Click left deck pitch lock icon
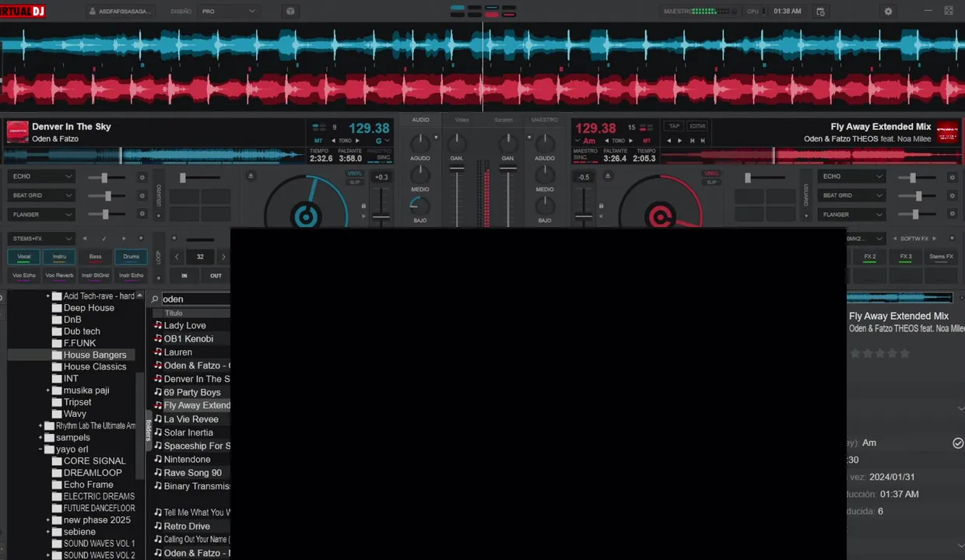The image size is (965, 560). pyautogui.click(x=363, y=206)
